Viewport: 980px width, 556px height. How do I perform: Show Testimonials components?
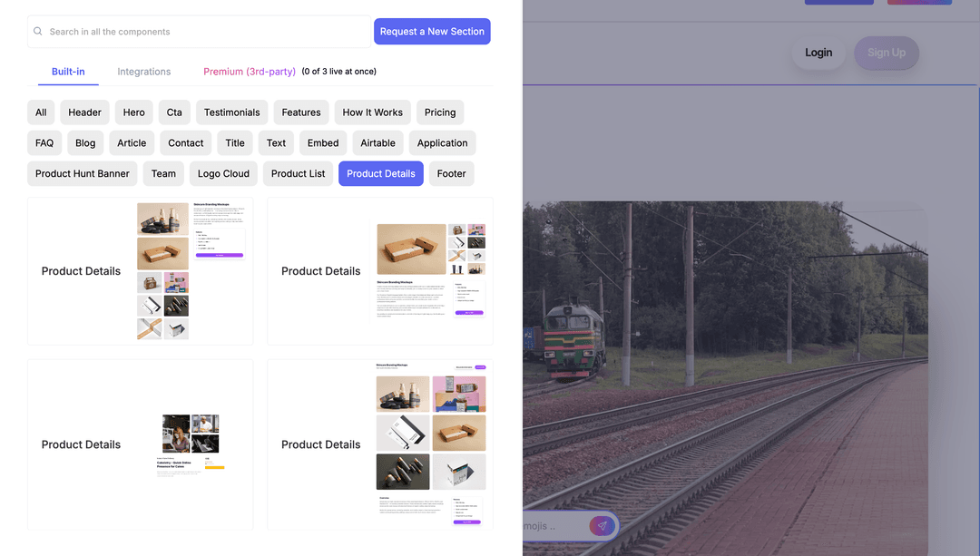[232, 112]
